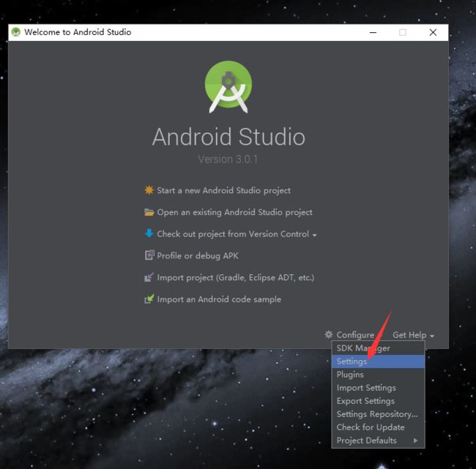The width and height of the screenshot is (476, 469).
Task: Choose Import project (Gradle, Eclipse ADT, etc.)
Action: (236, 277)
